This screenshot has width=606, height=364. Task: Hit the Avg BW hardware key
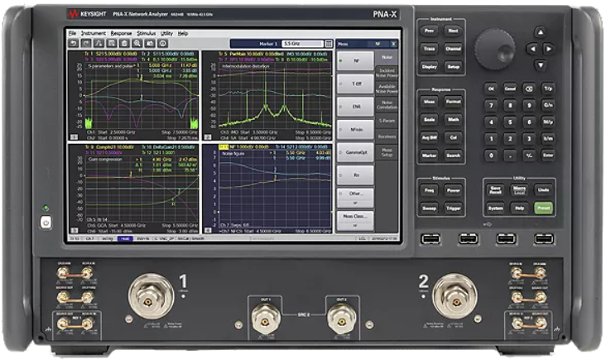pyautogui.click(x=430, y=137)
